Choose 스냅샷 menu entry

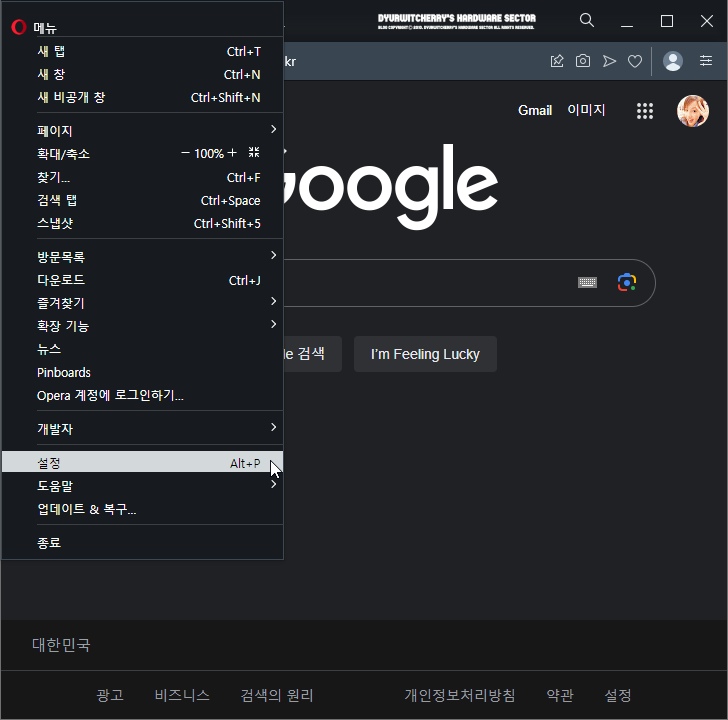click(x=143, y=223)
